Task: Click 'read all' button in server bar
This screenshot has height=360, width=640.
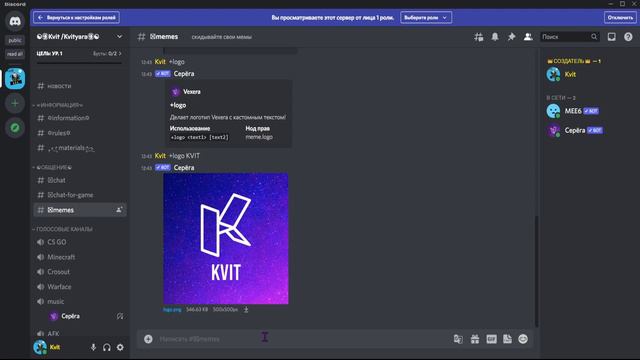Action: 15,54
